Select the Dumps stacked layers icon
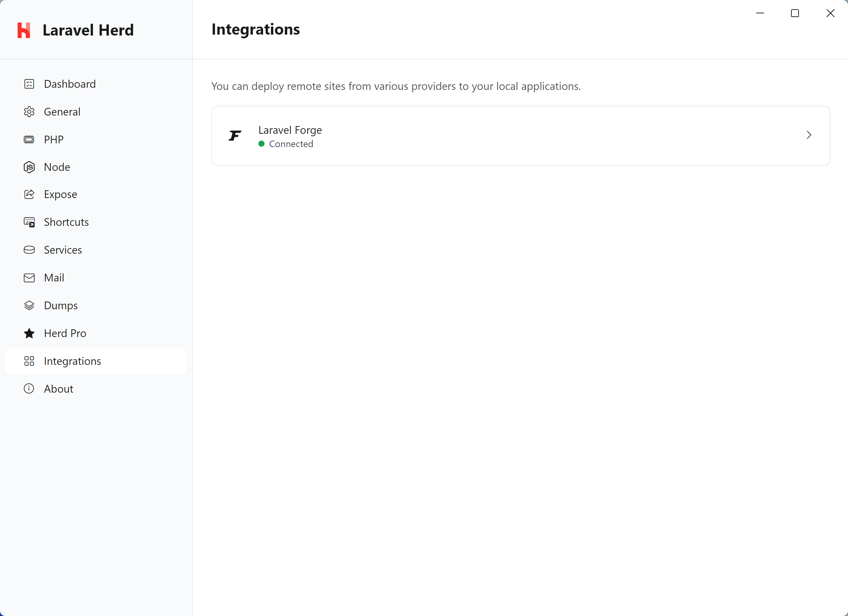Image resolution: width=848 pixels, height=616 pixels. coord(29,305)
